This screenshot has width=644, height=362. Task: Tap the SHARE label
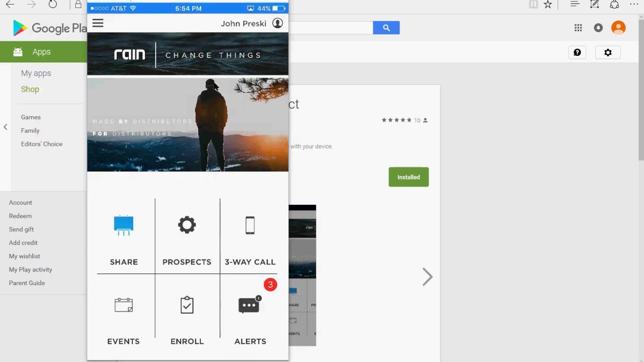click(x=124, y=262)
